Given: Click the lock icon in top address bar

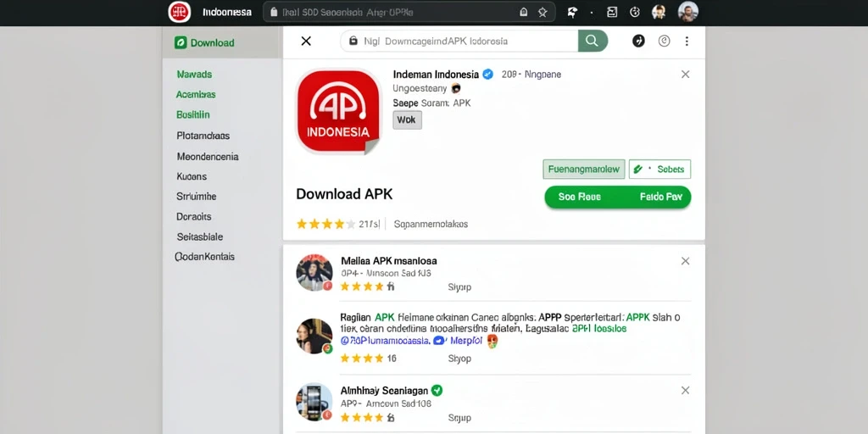Looking at the screenshot, I should coord(274,12).
